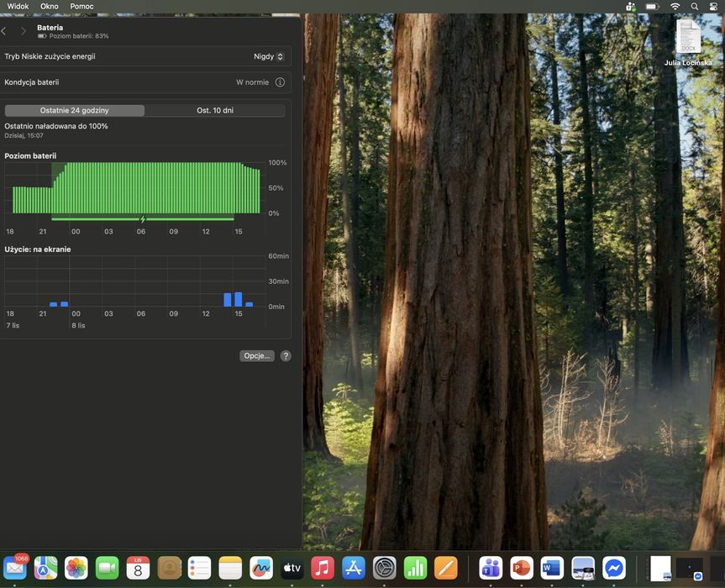Switch to Ostatnie 24 godziny tab
Viewport: 725px width, 588px height.
[x=75, y=111]
